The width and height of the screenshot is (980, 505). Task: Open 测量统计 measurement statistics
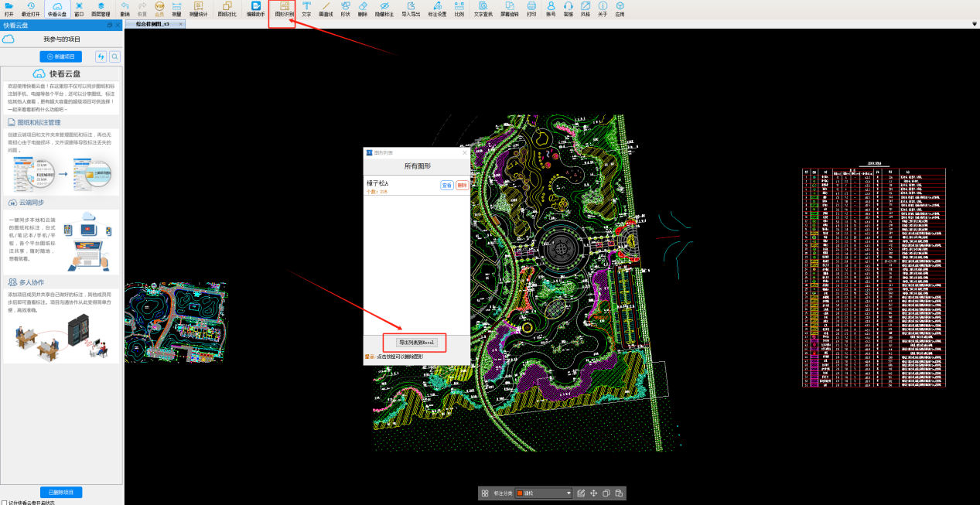(198, 9)
